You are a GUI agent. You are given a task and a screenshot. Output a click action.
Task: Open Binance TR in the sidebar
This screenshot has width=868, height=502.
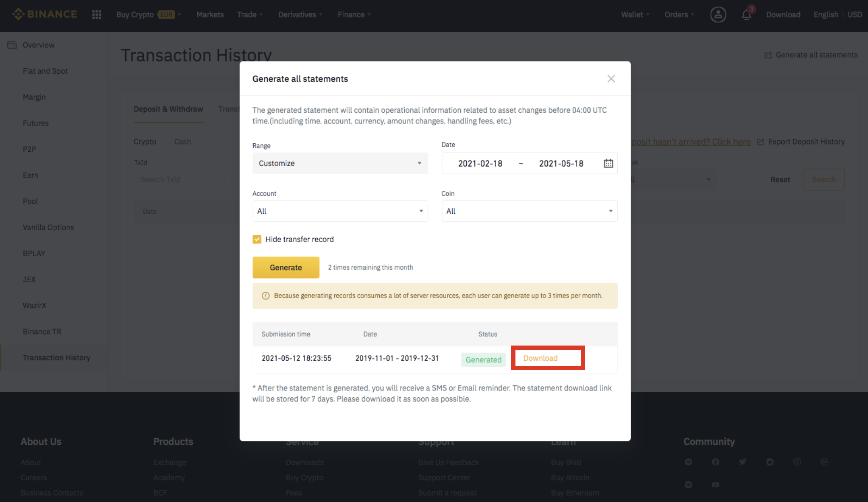click(42, 332)
